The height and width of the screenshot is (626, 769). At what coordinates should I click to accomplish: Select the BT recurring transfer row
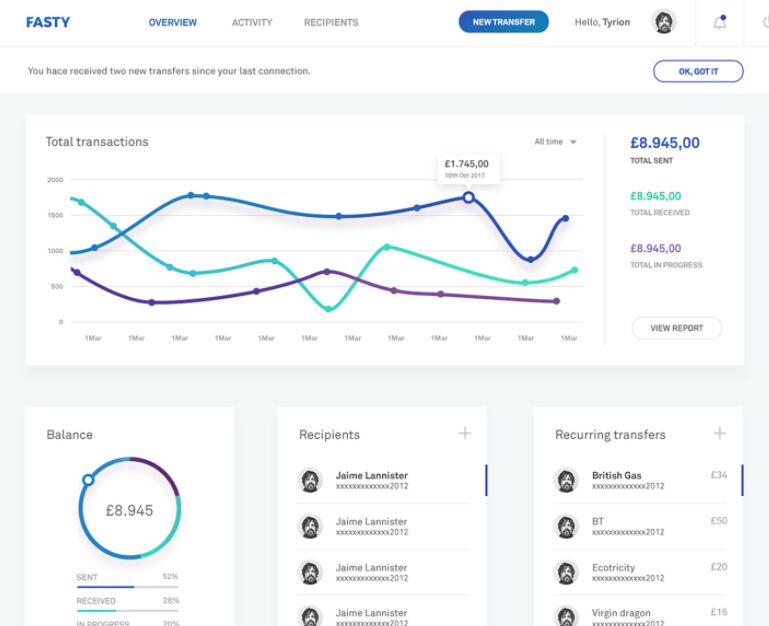[x=640, y=526]
